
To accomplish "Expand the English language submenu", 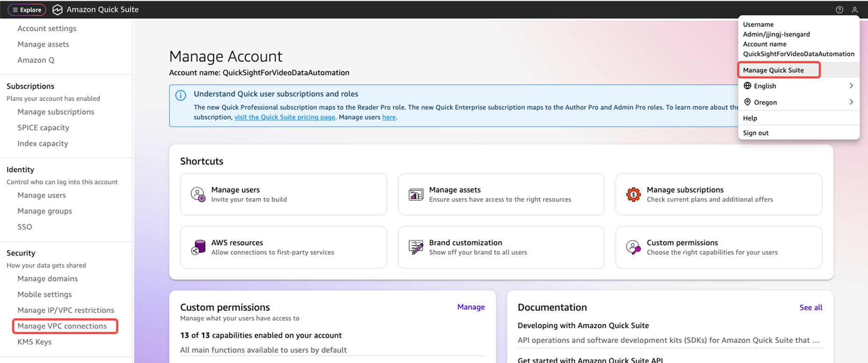I will [851, 86].
